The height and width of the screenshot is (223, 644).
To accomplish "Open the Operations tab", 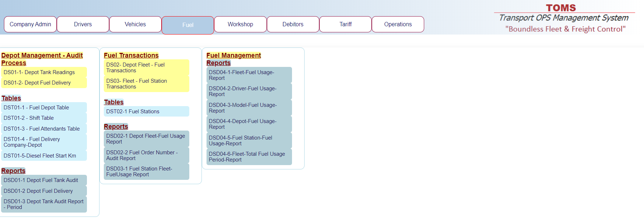I will (x=398, y=24).
